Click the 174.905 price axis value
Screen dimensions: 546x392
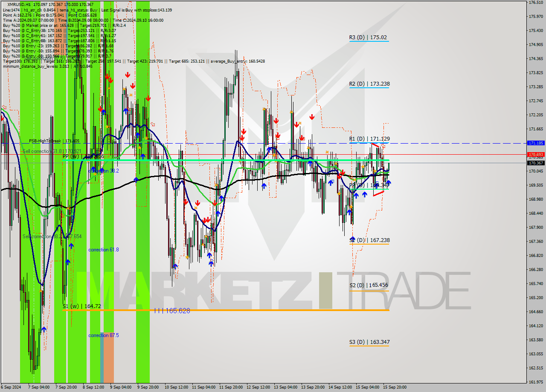535,45
